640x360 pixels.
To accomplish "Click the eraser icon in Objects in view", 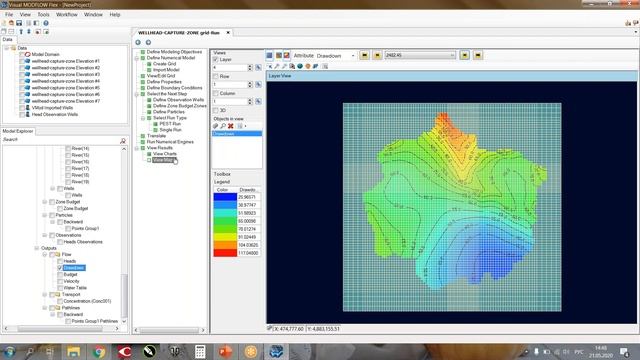I will (216, 126).
